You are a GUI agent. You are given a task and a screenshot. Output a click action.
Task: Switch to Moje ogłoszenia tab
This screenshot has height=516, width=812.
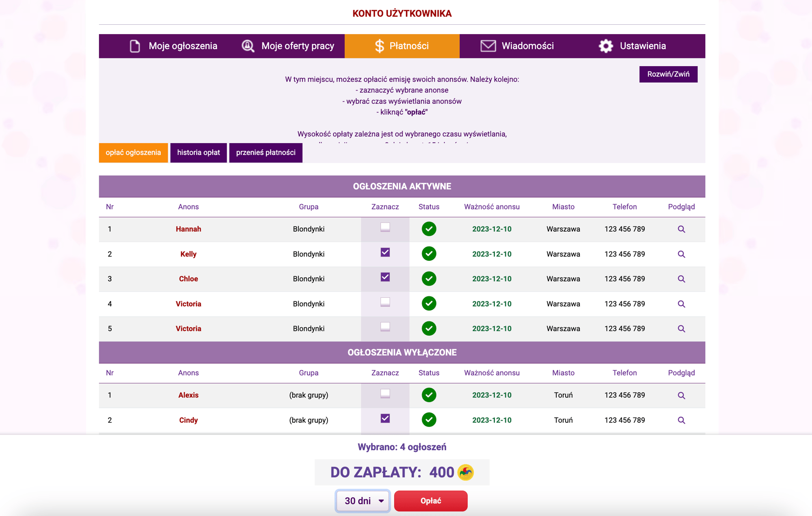tap(173, 46)
